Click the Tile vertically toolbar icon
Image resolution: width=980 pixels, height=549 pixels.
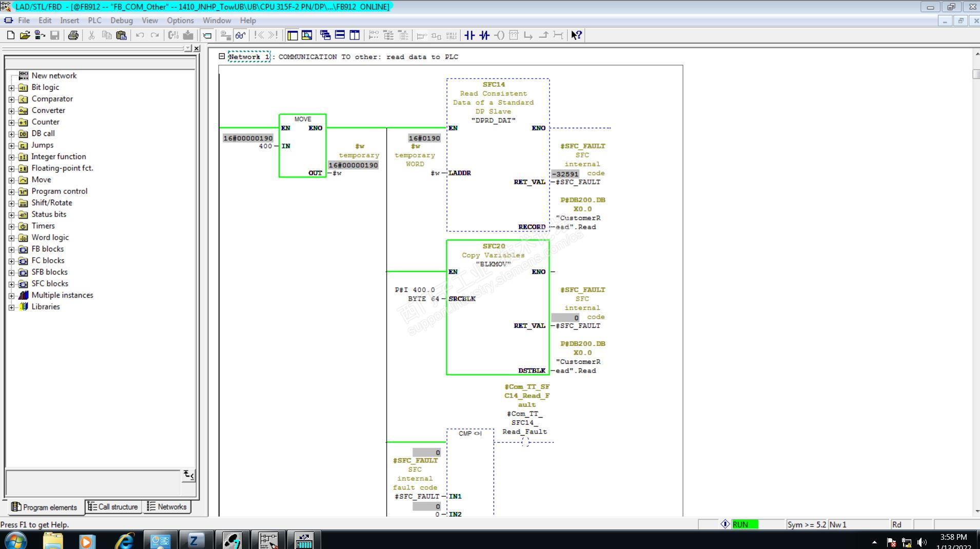pyautogui.click(x=355, y=35)
